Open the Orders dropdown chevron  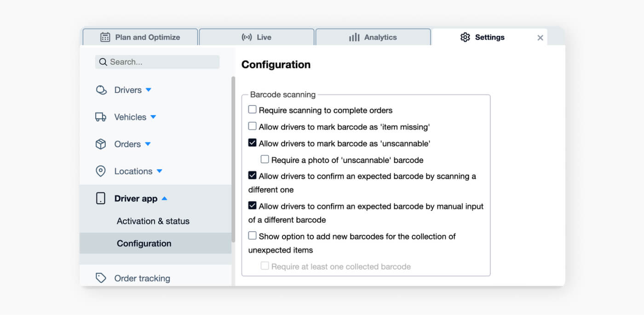[148, 144]
